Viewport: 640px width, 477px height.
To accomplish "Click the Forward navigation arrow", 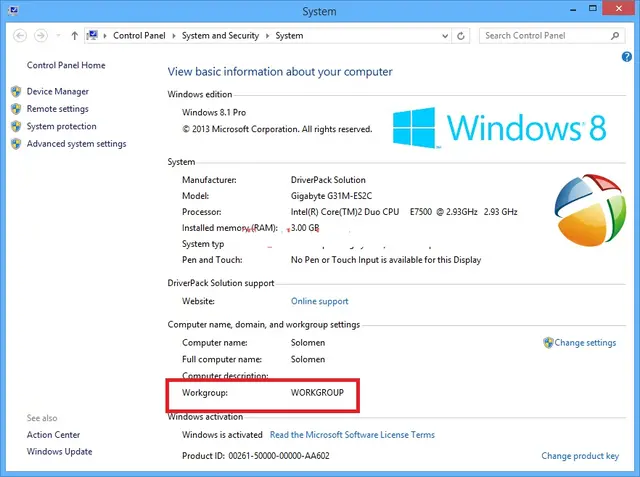I will tap(40, 35).
